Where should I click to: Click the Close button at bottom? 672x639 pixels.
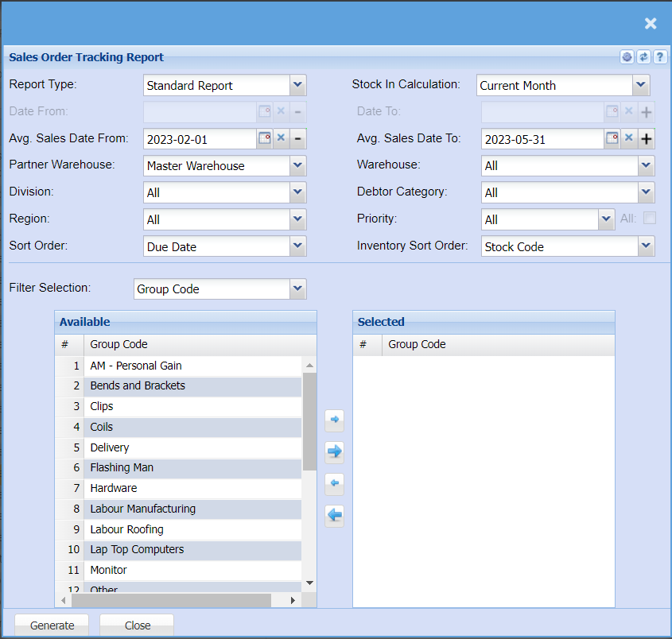(138, 625)
